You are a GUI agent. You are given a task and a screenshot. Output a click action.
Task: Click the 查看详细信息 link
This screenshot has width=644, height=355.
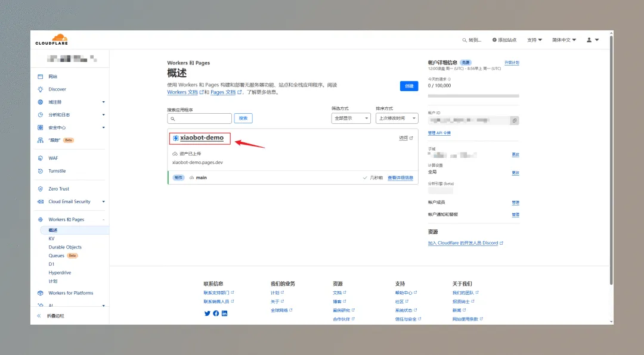tap(401, 177)
